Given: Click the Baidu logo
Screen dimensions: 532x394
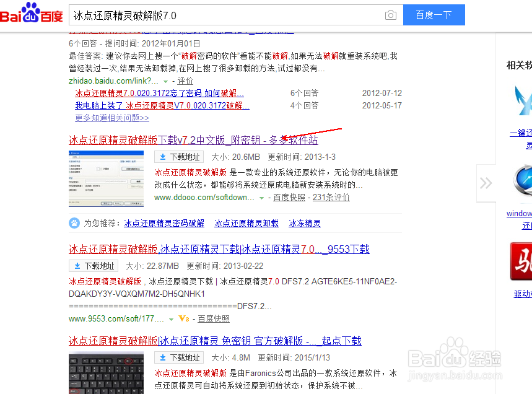Looking at the screenshot, I should point(31,13).
